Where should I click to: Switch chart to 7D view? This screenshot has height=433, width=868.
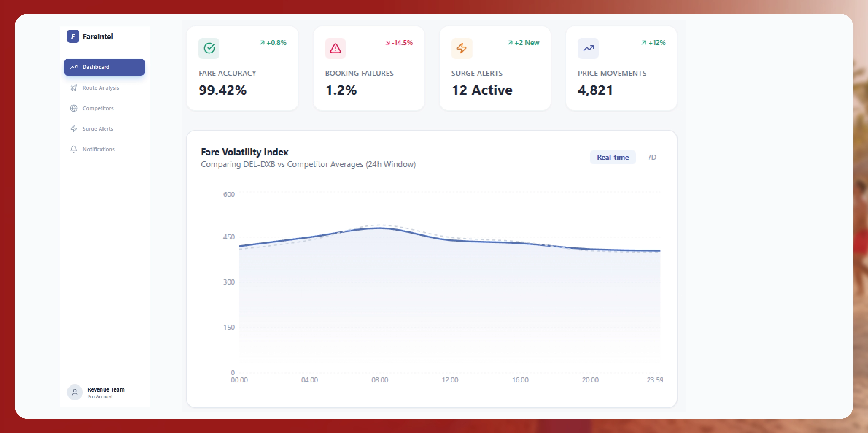[x=652, y=157]
